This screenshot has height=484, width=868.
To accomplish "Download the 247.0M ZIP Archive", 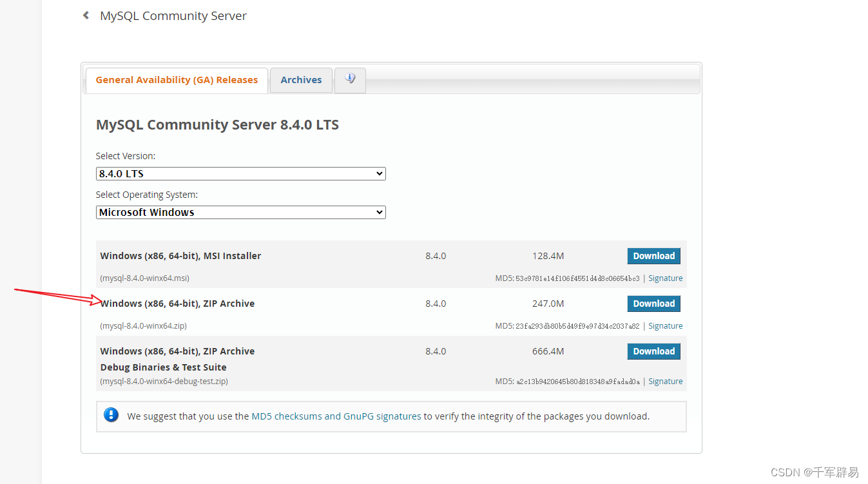I will tap(653, 304).
